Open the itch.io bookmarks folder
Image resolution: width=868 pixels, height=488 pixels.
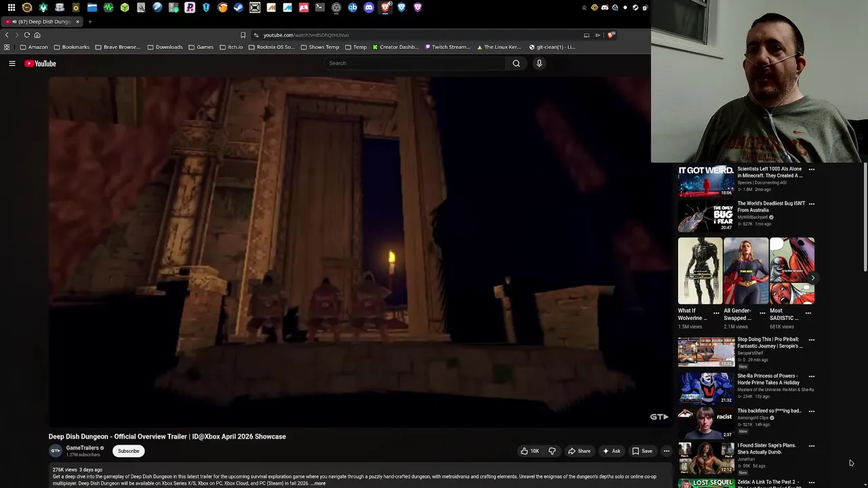tap(231, 47)
